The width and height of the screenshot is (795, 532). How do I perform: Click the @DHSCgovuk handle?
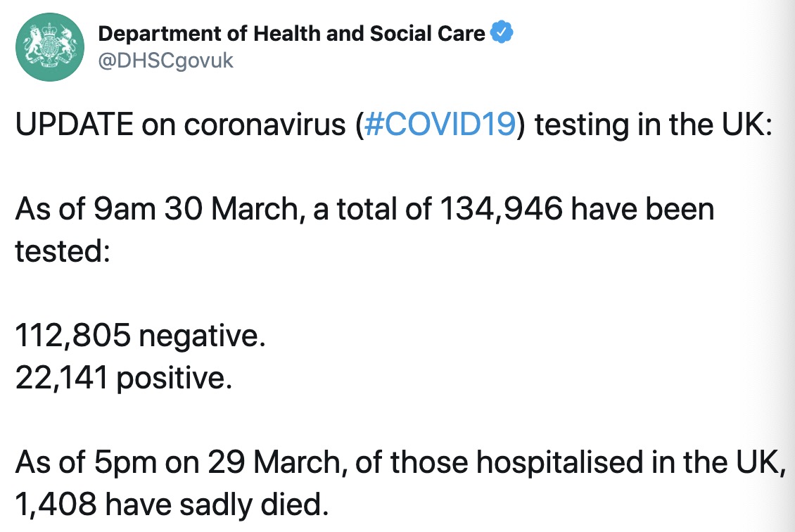(x=165, y=61)
